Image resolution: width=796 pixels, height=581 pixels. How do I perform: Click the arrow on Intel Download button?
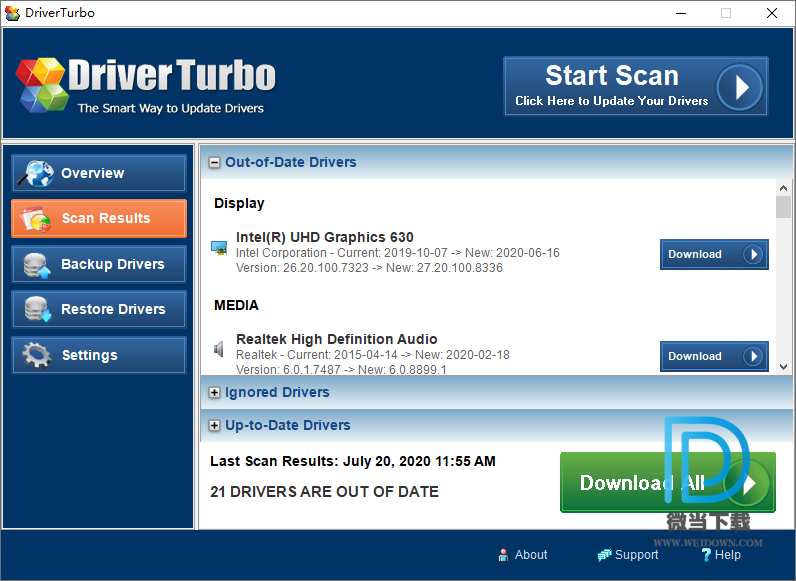pyautogui.click(x=753, y=254)
